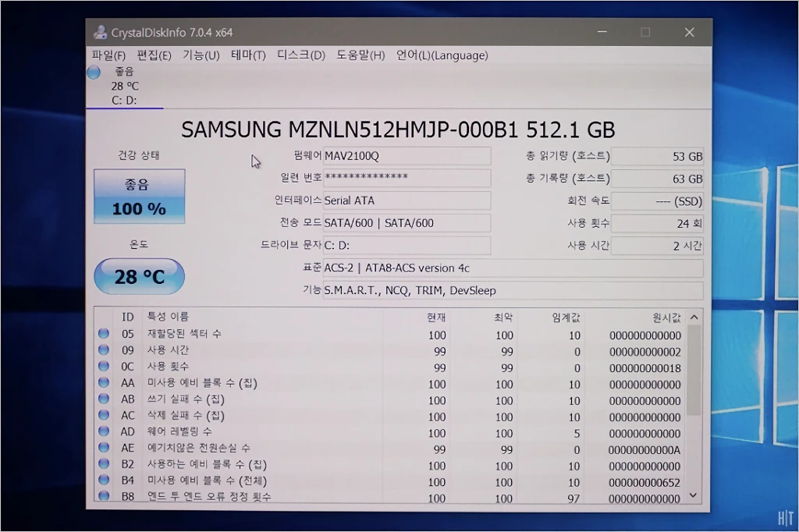This screenshot has height=532, width=799.
Task: Click the disk model title SAMSUNG MZNLN512HMJP-000B1
Action: pyautogui.click(x=350, y=129)
